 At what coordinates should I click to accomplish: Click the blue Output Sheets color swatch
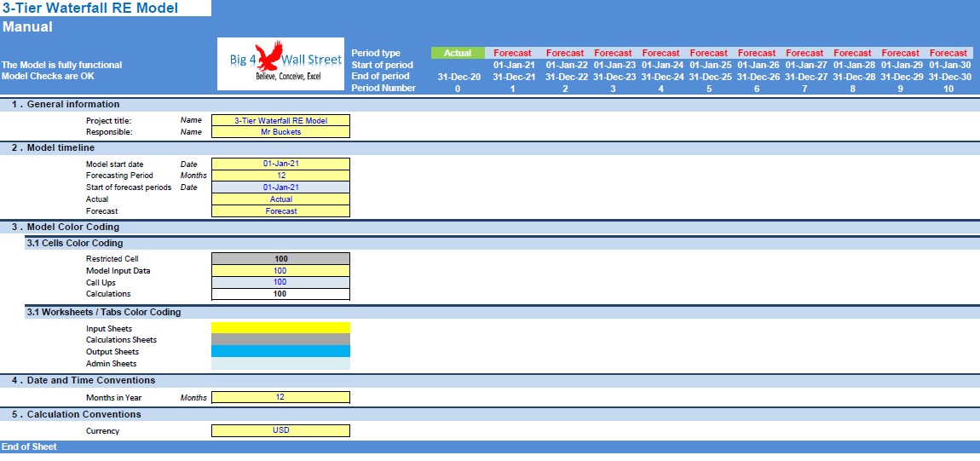pos(280,351)
